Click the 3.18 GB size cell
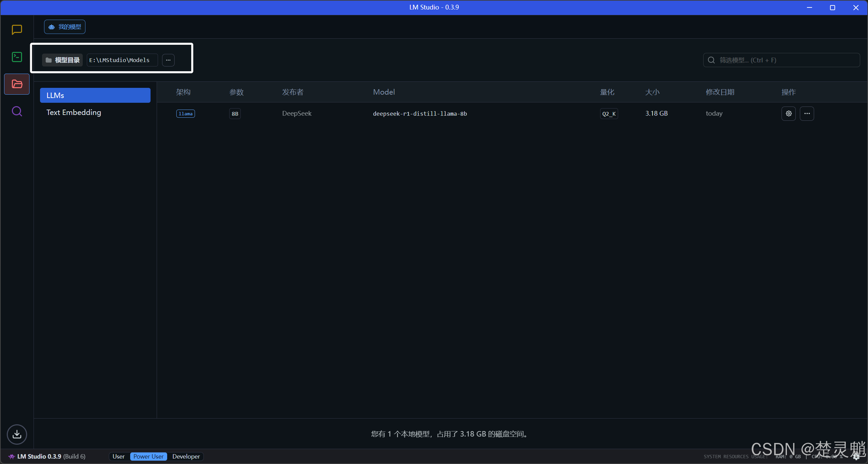Viewport: 868px width, 464px height. 656,113
